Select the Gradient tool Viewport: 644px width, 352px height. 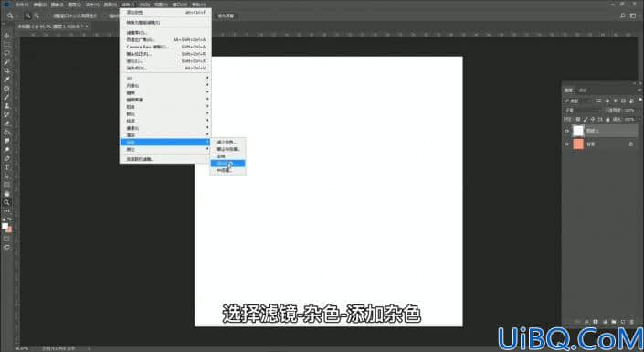[x=6, y=132]
